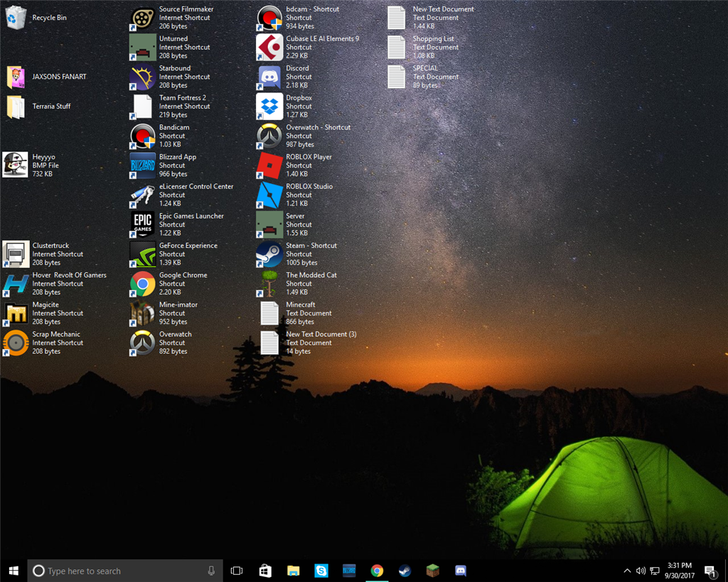
Task: Activate Cortana microphone in search box
Action: (211, 571)
